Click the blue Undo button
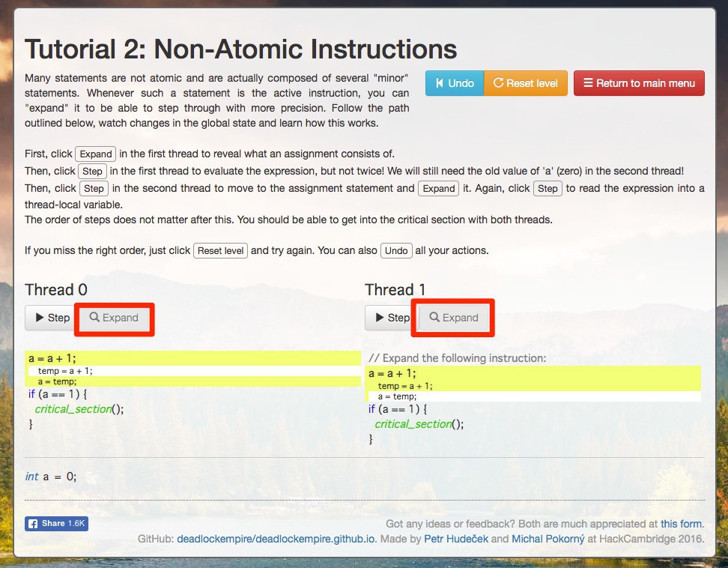Screen dimensions: 728x568 coord(455,83)
